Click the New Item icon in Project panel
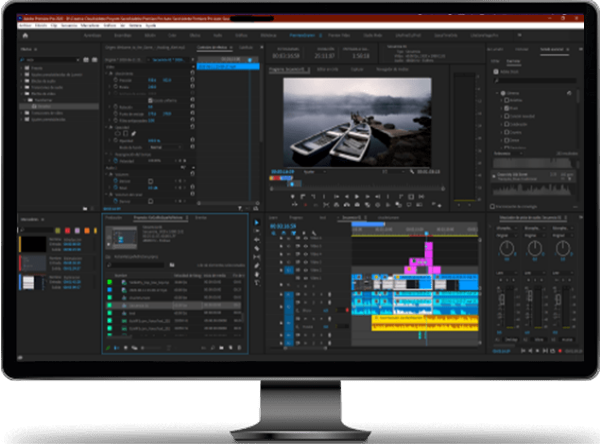The image size is (600, 444). click(x=230, y=348)
